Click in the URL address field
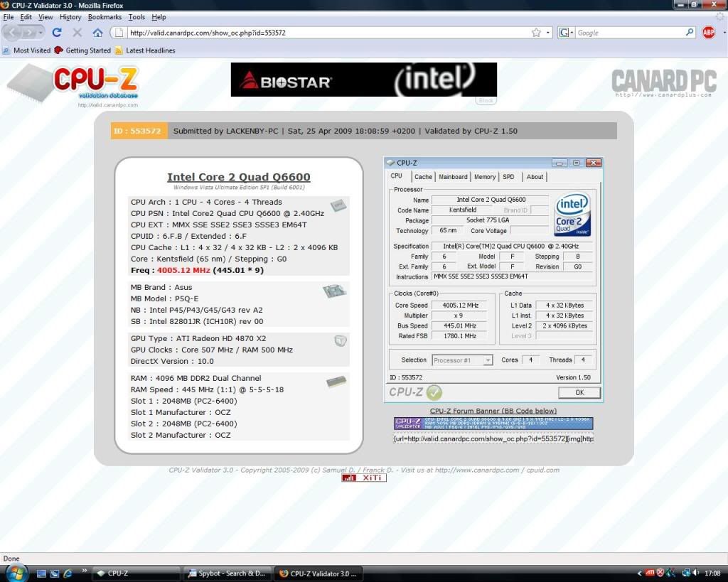 [328, 33]
